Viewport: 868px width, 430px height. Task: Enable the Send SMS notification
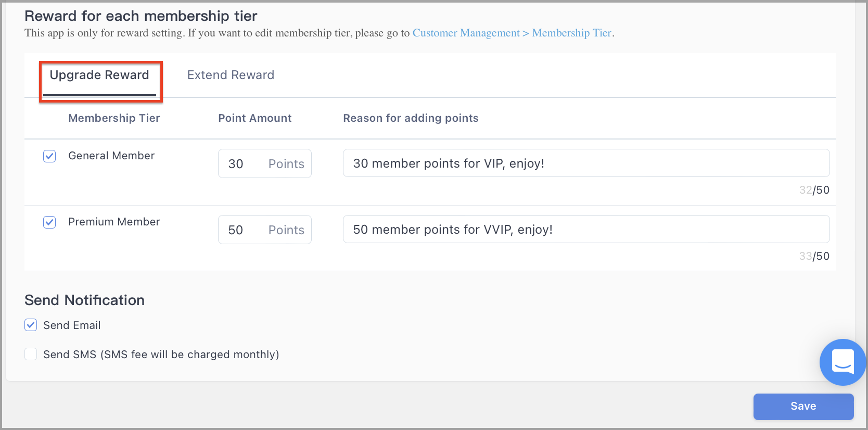[30, 354]
